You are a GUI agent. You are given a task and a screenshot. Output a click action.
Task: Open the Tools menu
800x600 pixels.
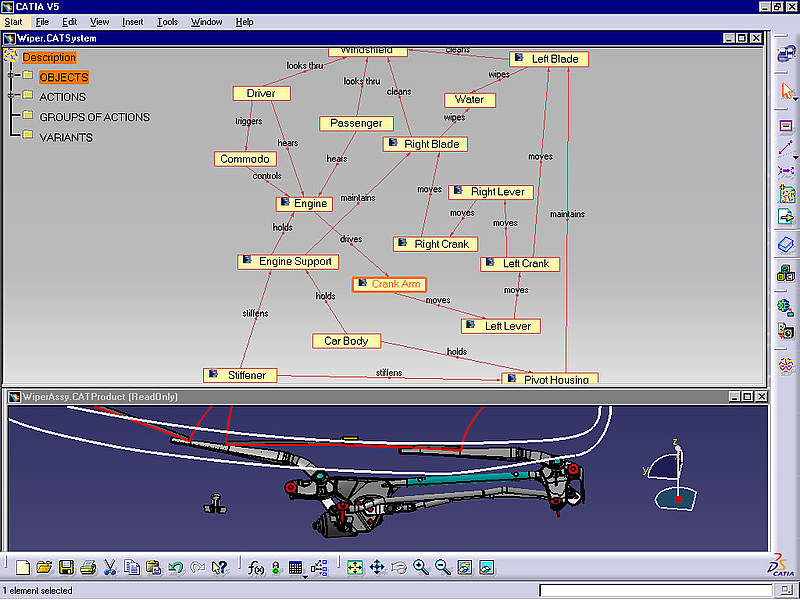point(167,21)
